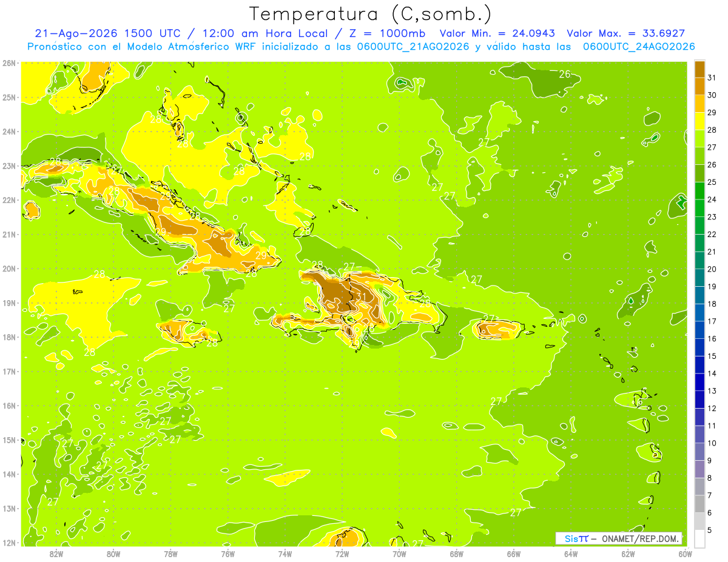Viewport: 728px width, 562px height.
Task: Click the 12N latitude axis label
Action: [x=8, y=543]
